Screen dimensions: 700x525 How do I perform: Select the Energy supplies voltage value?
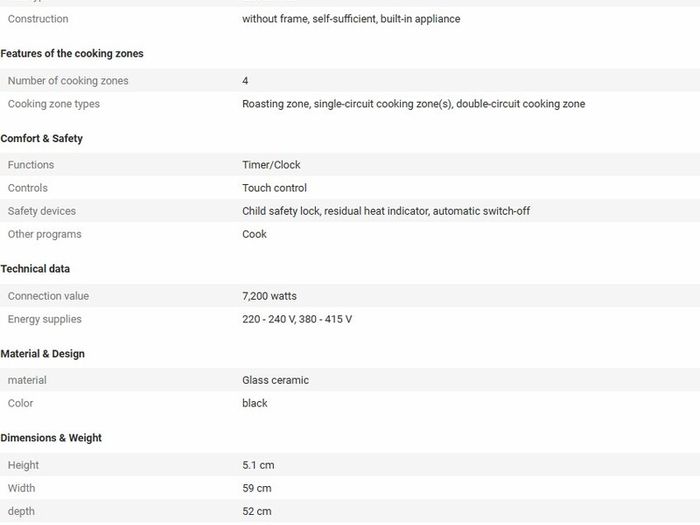click(297, 319)
